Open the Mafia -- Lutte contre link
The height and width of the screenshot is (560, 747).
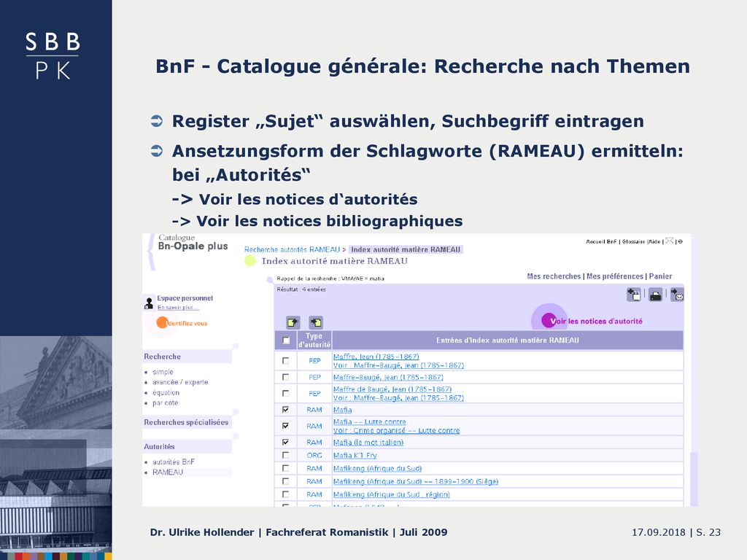tap(370, 422)
